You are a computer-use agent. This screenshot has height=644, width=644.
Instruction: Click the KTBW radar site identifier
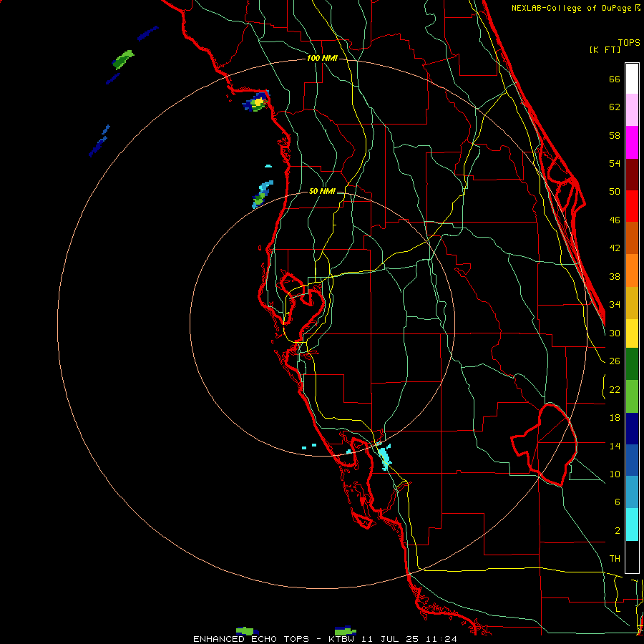pos(342,639)
